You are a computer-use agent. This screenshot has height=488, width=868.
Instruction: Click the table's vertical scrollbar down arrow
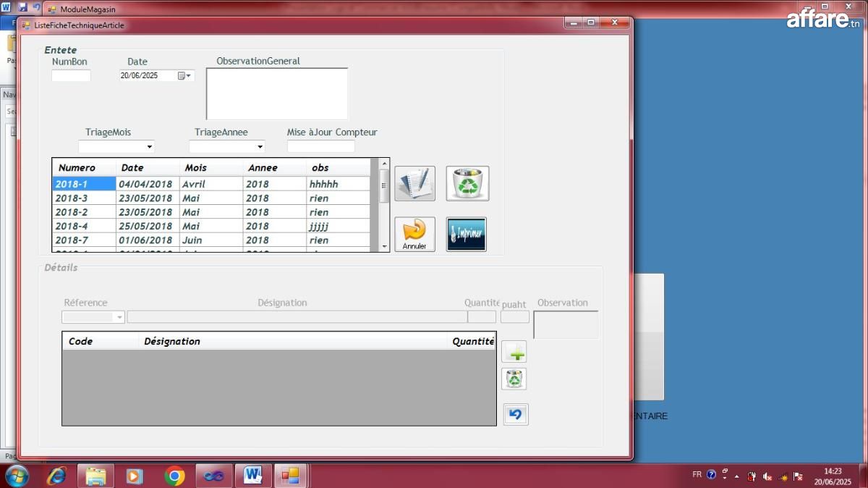tap(384, 247)
